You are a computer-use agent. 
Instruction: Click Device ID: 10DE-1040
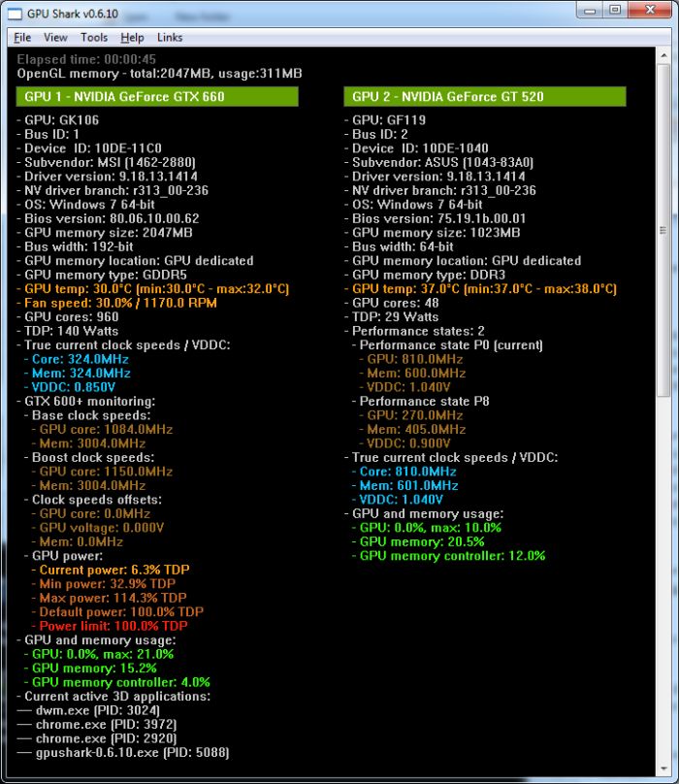click(417, 148)
